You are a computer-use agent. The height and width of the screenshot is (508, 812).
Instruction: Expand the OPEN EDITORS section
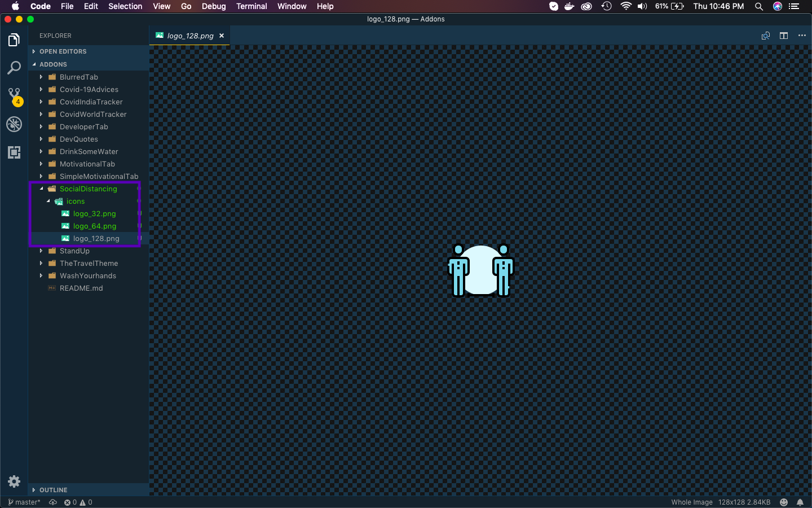pos(89,51)
